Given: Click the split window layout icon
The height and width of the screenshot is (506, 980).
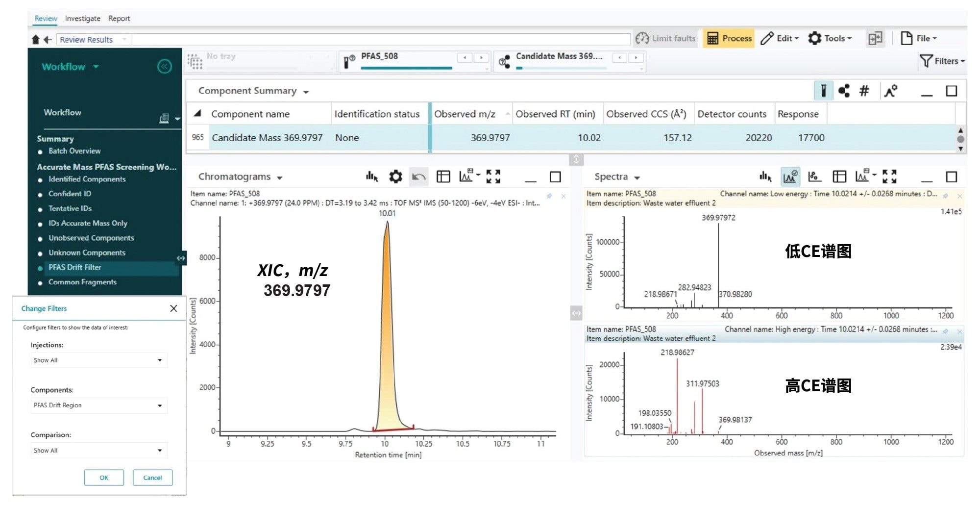Looking at the screenshot, I should tap(875, 38).
